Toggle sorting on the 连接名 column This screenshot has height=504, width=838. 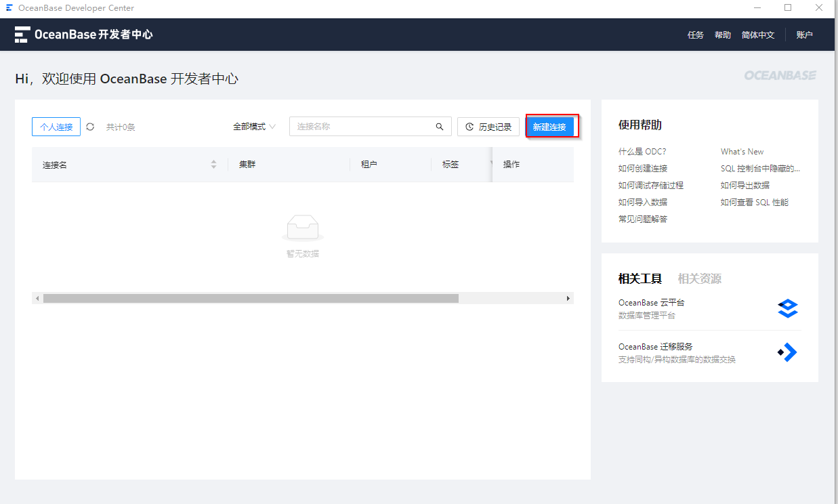[x=213, y=164]
